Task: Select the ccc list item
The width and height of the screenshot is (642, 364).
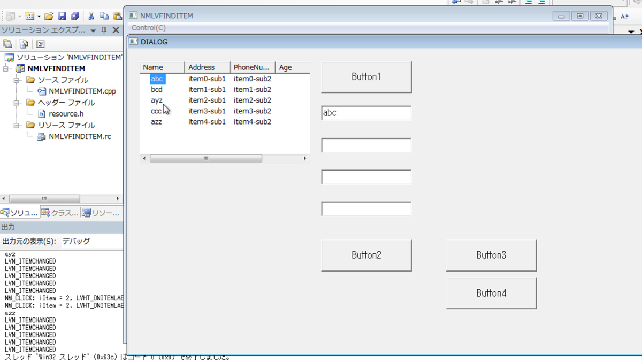Action: tap(156, 111)
